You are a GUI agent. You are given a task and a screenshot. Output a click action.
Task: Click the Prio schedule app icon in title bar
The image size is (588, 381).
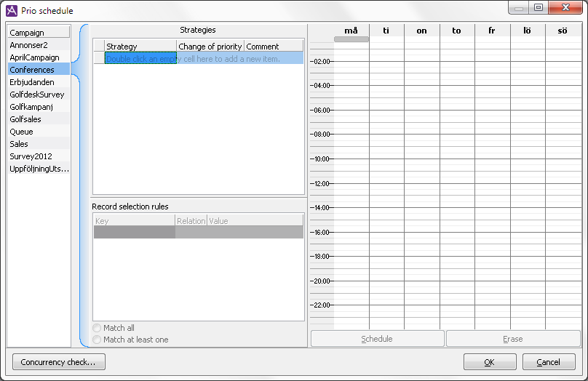[x=12, y=11]
